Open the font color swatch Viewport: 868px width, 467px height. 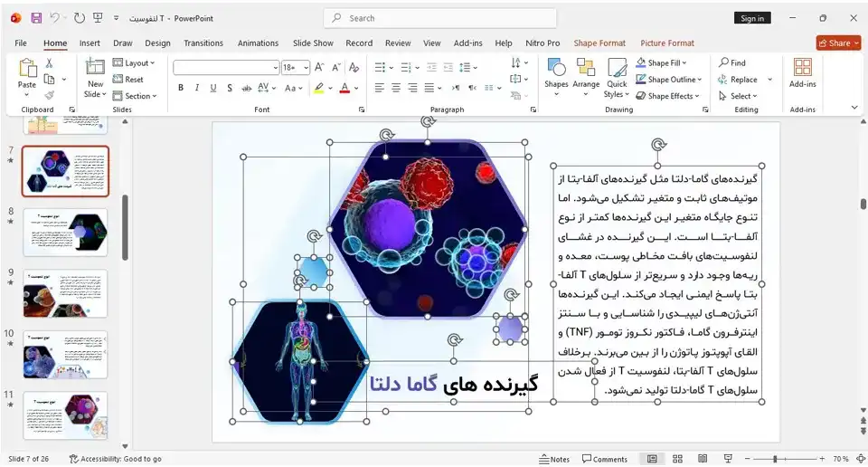[x=344, y=88]
